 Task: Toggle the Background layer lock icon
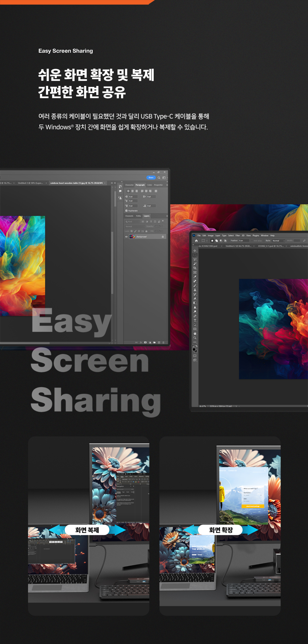coord(163,237)
